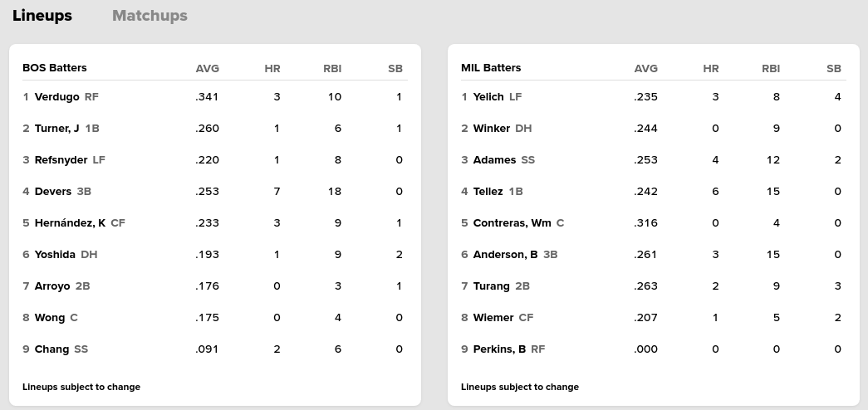Image resolution: width=868 pixels, height=410 pixels.
Task: Open Yoshida's player link
Action: 55,255
